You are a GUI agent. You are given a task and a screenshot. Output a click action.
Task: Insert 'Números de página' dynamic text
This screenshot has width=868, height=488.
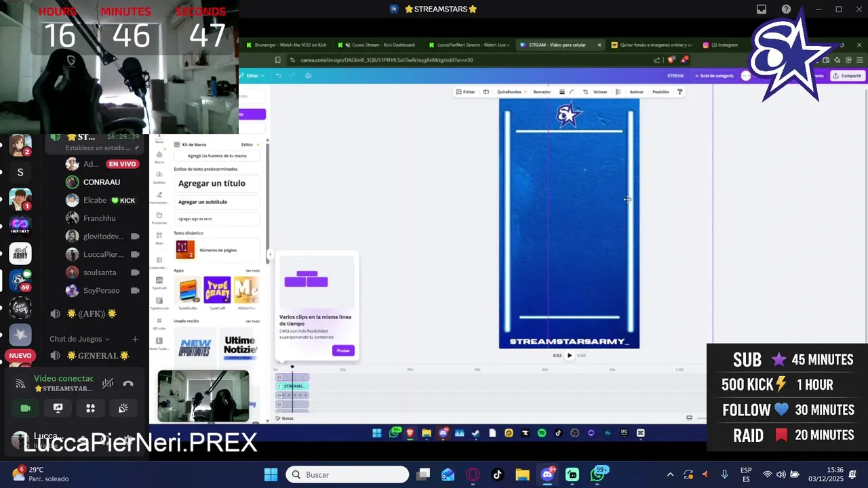tap(217, 250)
